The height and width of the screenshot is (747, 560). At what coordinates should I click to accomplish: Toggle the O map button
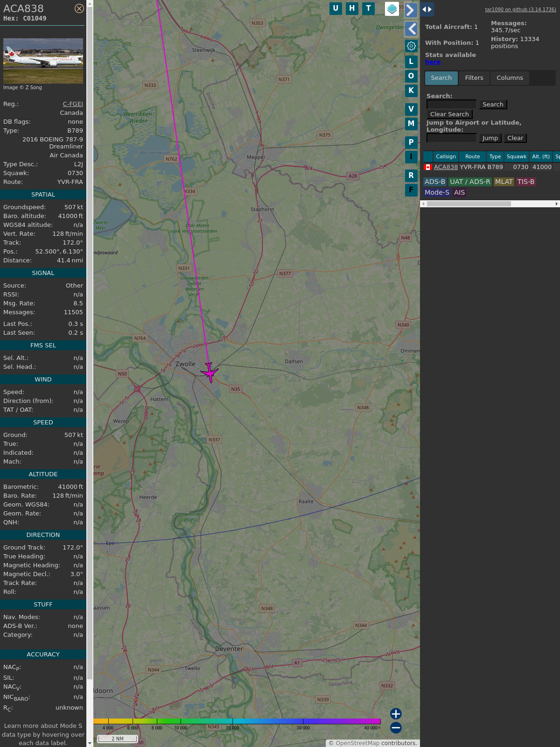coord(411,76)
